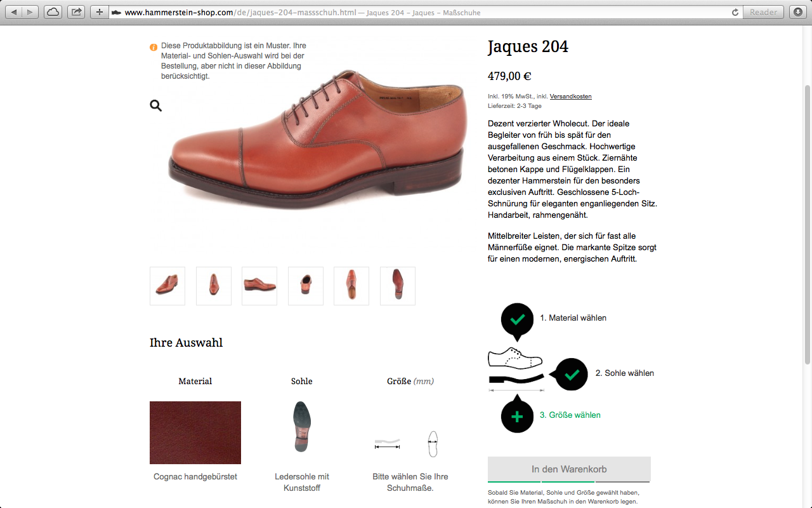This screenshot has width=812, height=508.
Task: Click the shoe length measurement icon
Action: coord(388,444)
